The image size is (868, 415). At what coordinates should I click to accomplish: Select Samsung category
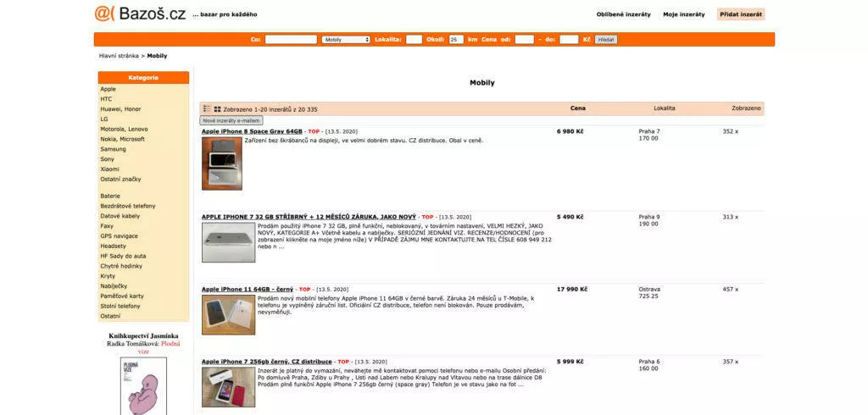(x=113, y=149)
